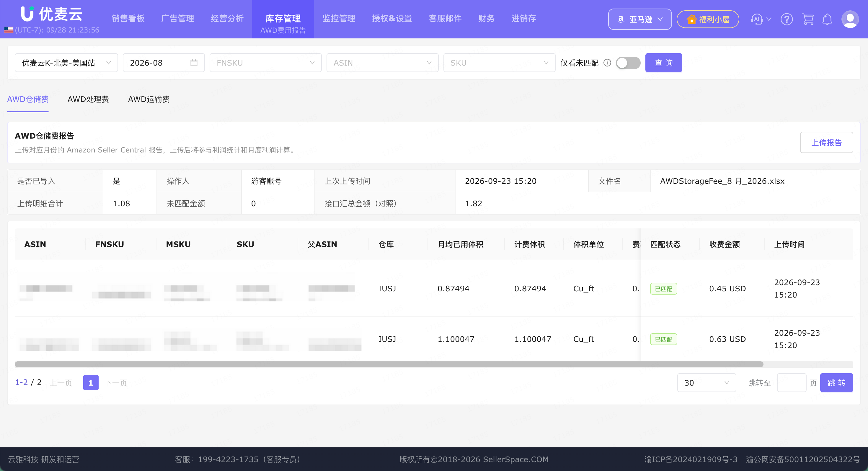Click the 福利小屋 button
This screenshot has width=868, height=471.
coord(708,19)
